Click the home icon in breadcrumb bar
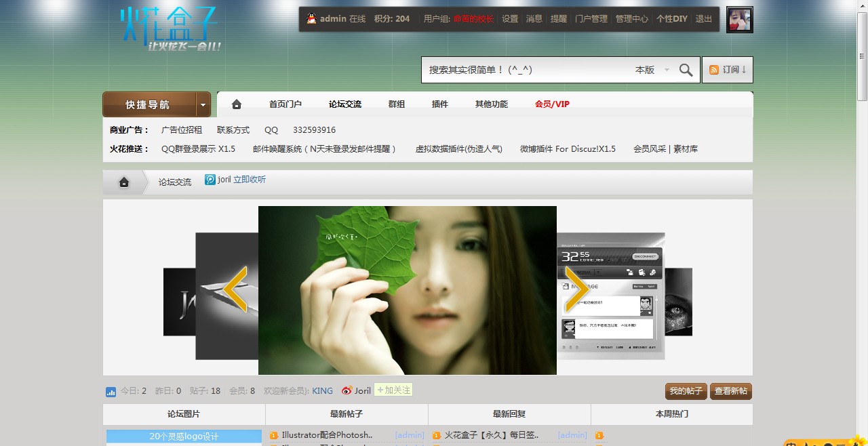 (124, 182)
